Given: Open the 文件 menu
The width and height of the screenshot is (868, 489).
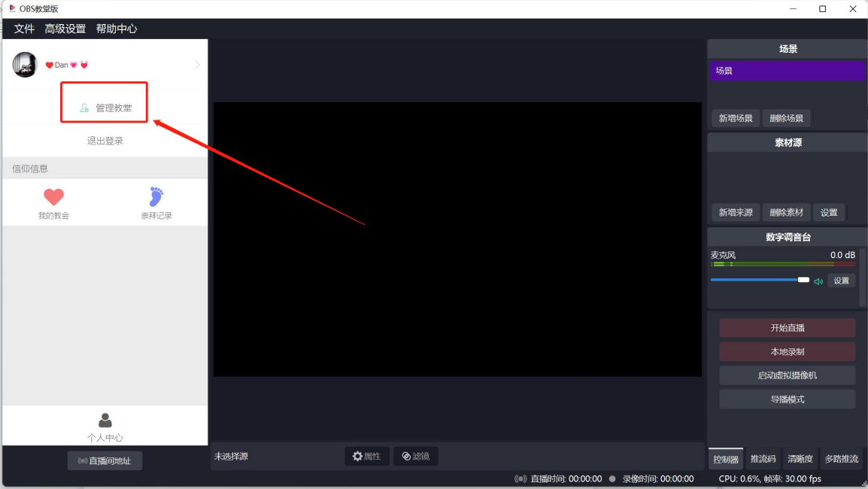Looking at the screenshot, I should (x=23, y=28).
